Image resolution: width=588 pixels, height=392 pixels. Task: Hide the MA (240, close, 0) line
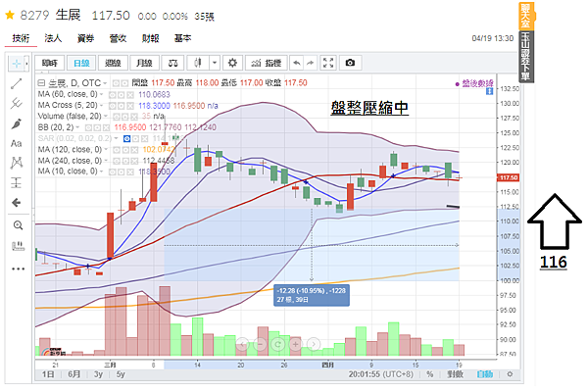pyautogui.click(x=117, y=162)
